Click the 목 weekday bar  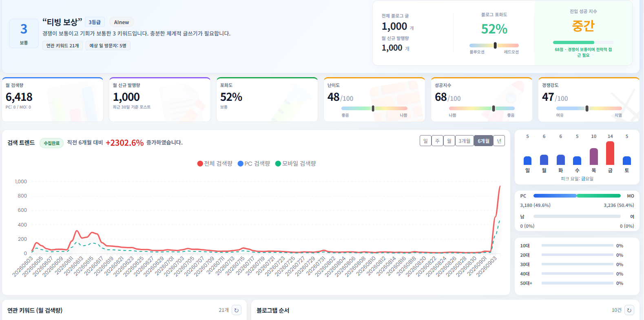tap(594, 156)
